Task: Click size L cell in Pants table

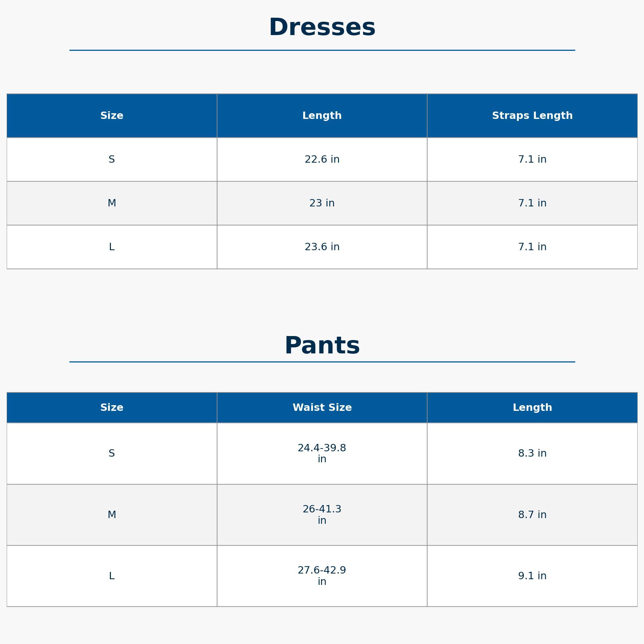Action: click(x=112, y=576)
